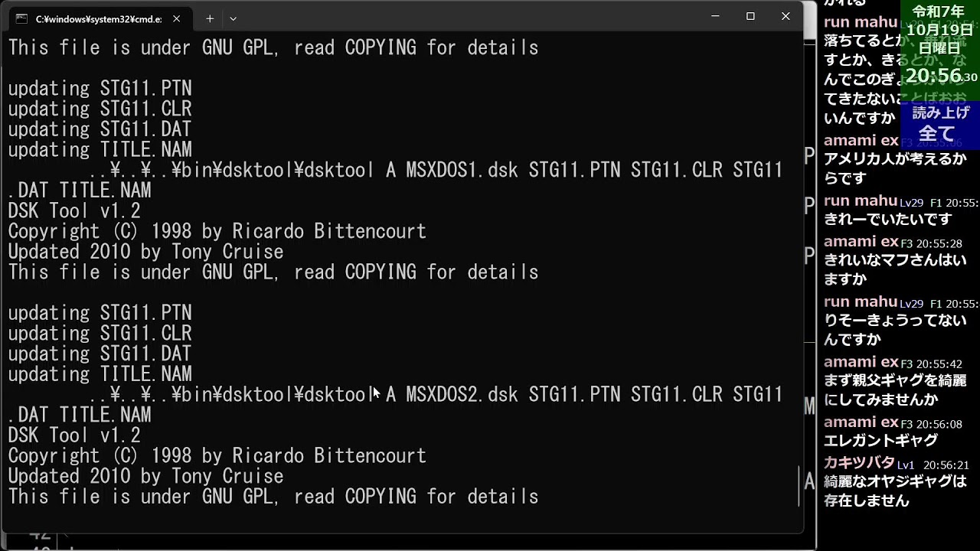Click the 綺麗なオヤジギャグは存在しません comment

click(894, 491)
